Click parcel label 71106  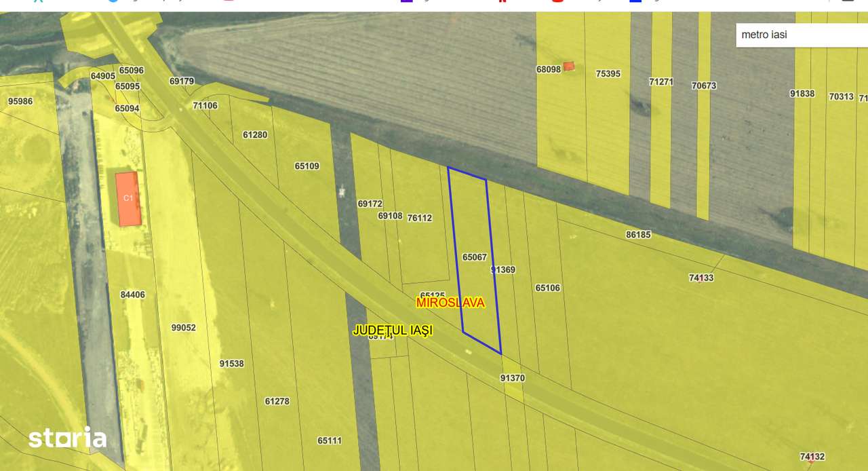(205, 105)
